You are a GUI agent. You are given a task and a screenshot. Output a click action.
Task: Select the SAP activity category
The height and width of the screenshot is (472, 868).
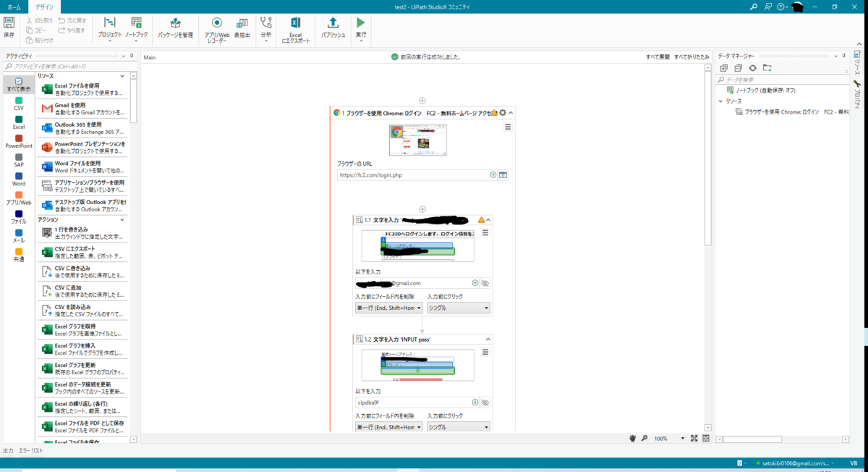tap(19, 160)
